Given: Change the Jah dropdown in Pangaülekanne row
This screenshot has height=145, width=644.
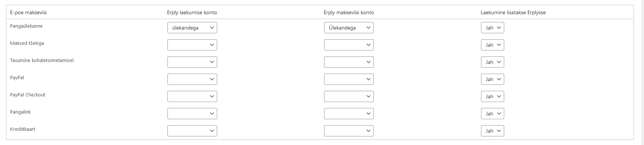Looking at the screenshot, I should 492,28.
